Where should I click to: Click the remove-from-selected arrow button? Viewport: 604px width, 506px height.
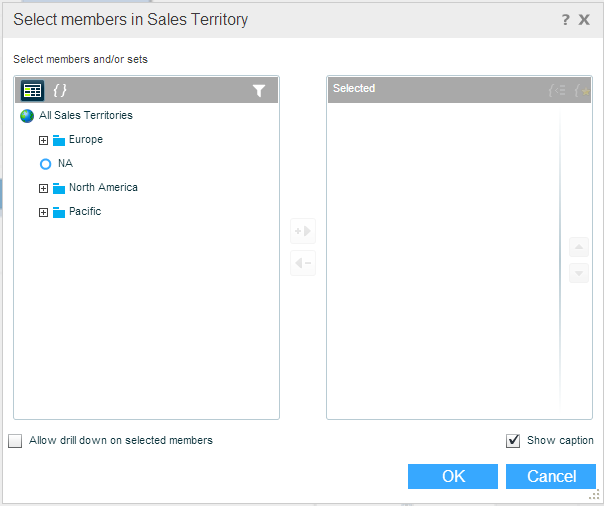tap(303, 264)
